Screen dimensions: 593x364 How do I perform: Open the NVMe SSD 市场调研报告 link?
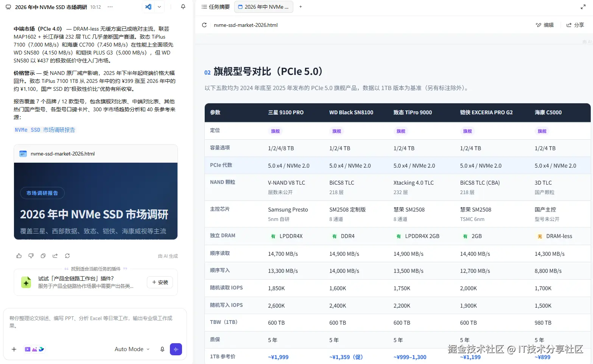point(45,130)
